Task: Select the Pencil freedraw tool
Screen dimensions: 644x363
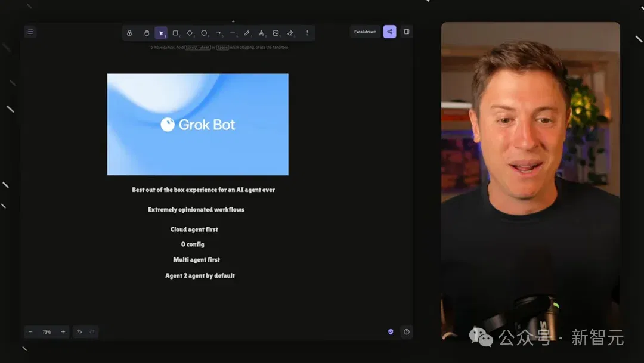Action: (x=247, y=33)
